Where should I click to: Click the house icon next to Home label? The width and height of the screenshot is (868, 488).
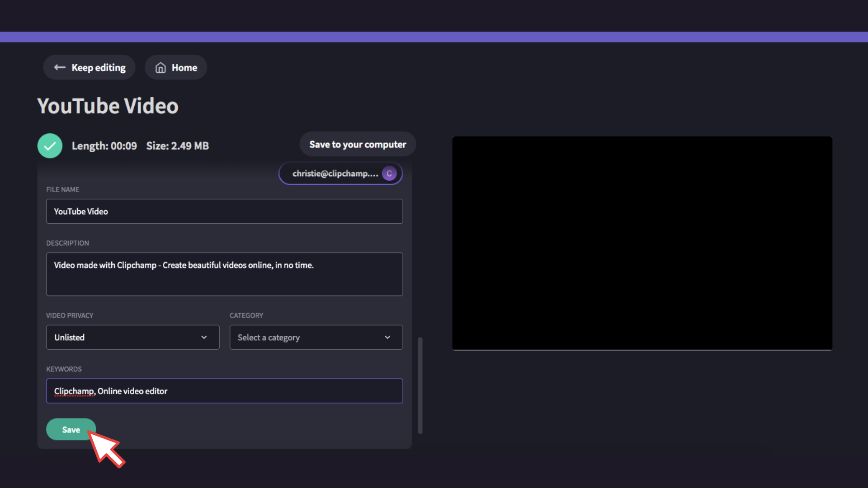coord(160,67)
